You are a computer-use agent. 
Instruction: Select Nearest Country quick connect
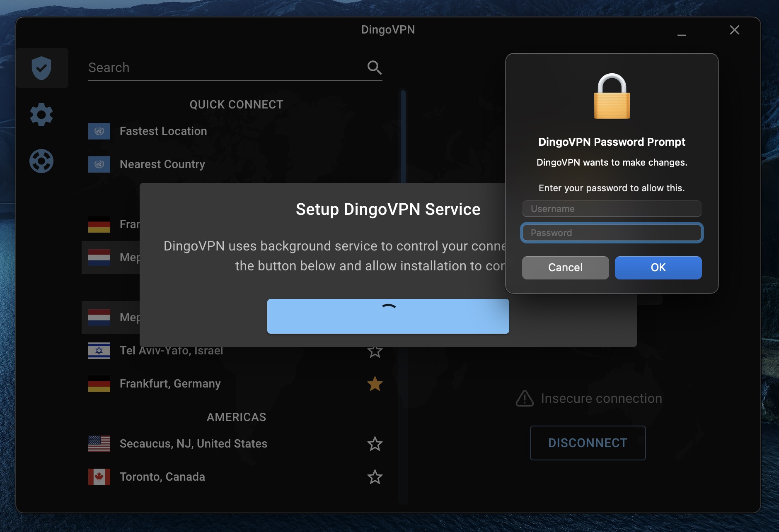coord(162,164)
